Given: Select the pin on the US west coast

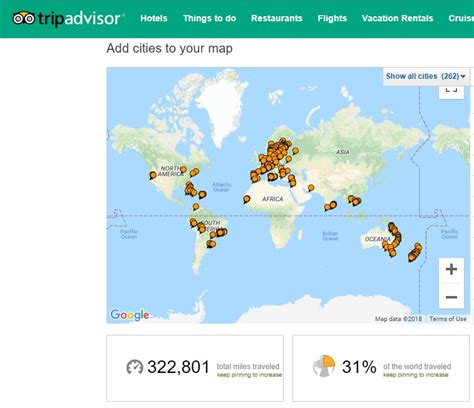Looking at the screenshot, I should click(x=153, y=175).
